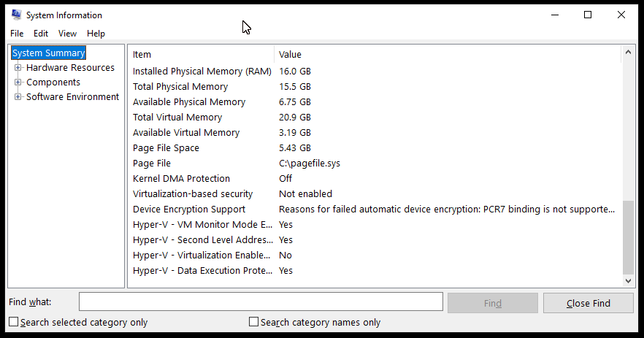
Task: Enable Search selected category only checkbox
Action: click(x=14, y=322)
